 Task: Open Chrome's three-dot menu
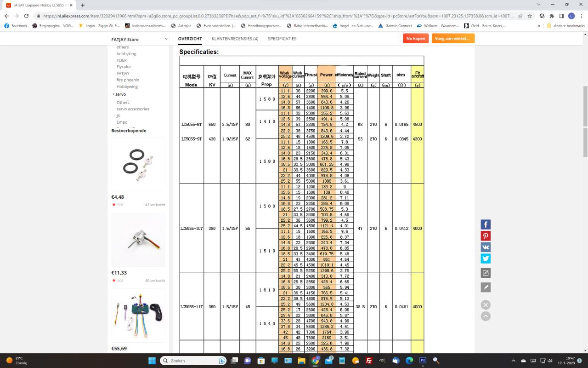pos(581,16)
